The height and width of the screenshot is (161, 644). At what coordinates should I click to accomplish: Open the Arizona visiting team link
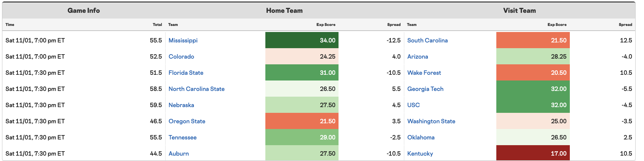pos(418,57)
